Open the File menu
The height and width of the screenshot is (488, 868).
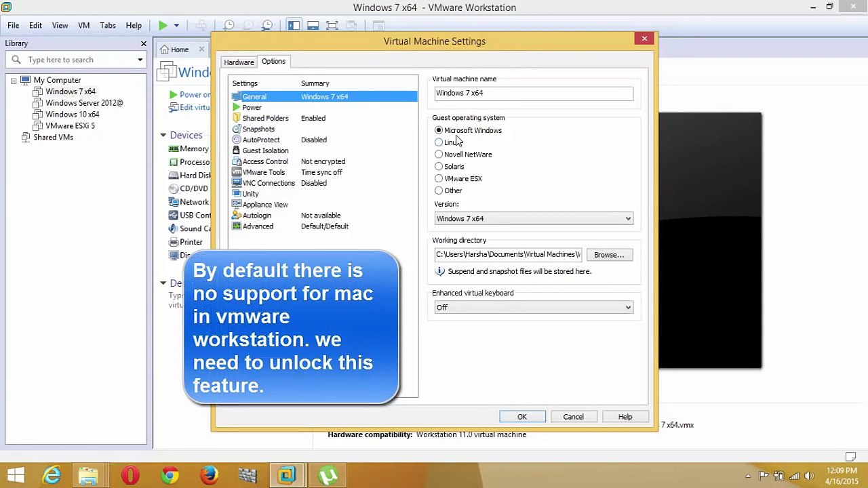[x=13, y=26]
